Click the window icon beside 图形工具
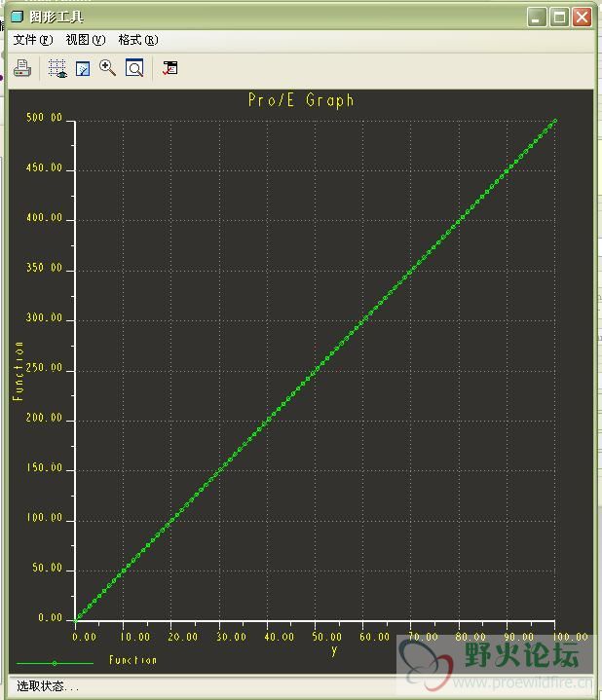Image resolution: width=602 pixels, height=700 pixels. (x=17, y=17)
